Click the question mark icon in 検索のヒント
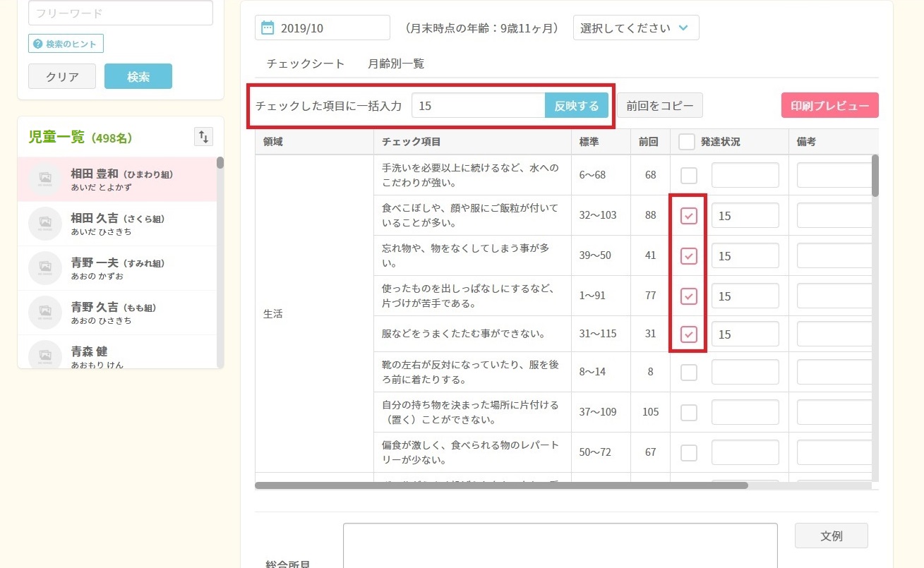The height and width of the screenshot is (568, 924). [x=38, y=44]
